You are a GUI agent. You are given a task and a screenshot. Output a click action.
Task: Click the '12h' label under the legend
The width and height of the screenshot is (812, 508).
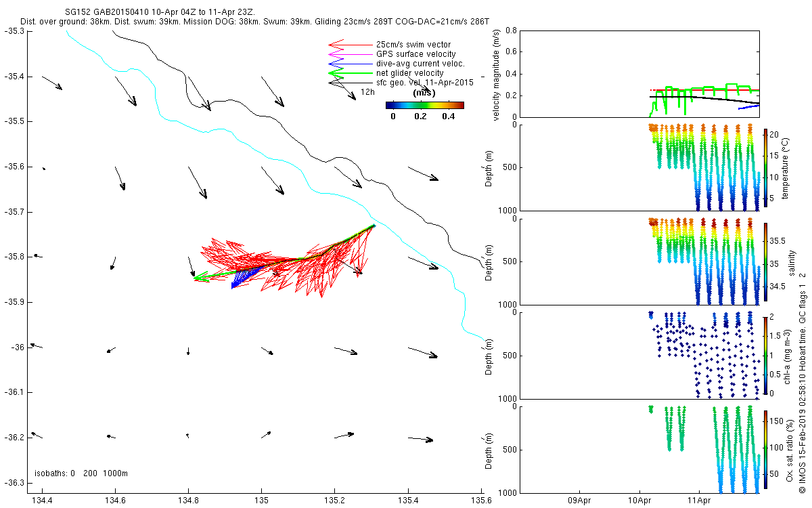(x=367, y=91)
